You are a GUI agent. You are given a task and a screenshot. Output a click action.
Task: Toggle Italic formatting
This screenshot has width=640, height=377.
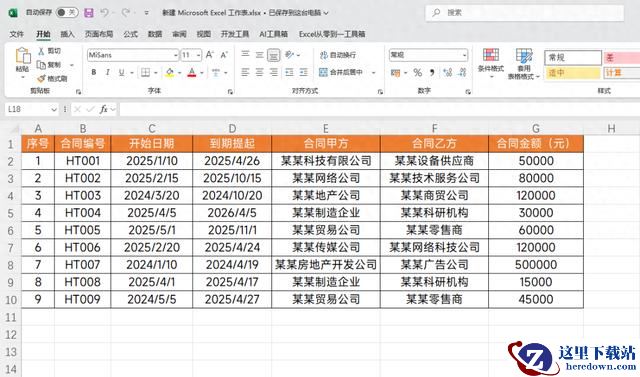click(x=107, y=73)
